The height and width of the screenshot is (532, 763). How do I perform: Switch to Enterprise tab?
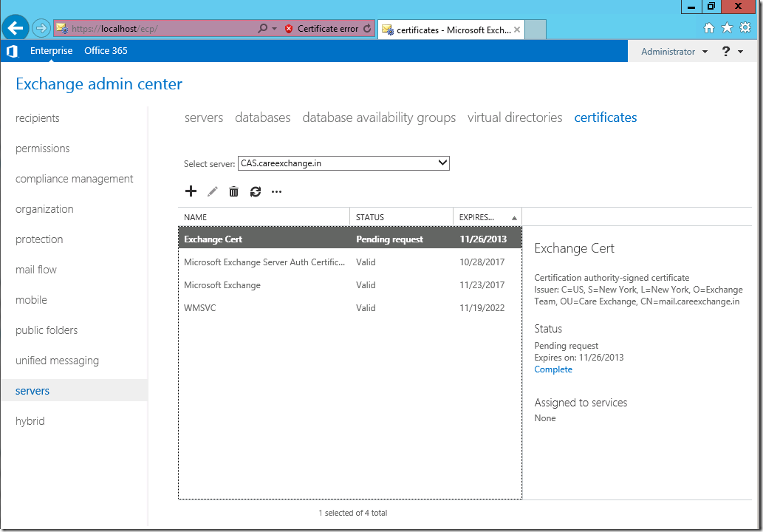point(51,51)
